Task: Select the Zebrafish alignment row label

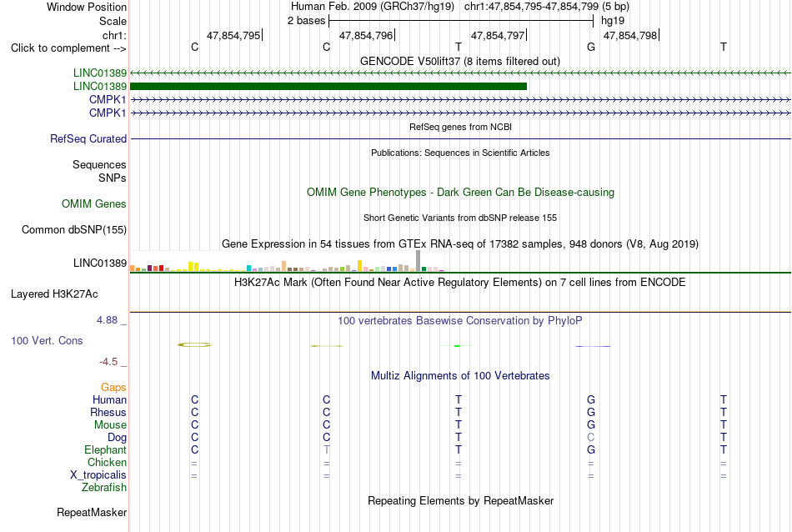Action: 104,488
